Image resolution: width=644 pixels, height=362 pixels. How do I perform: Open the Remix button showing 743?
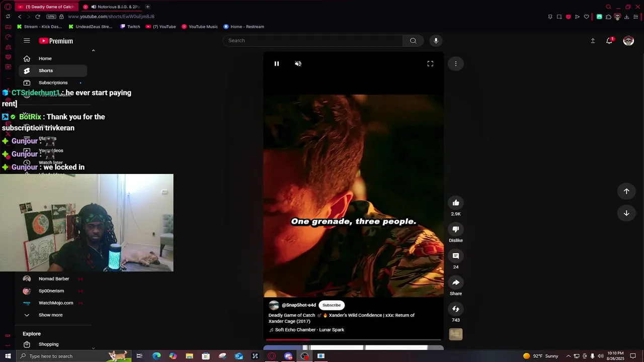(456, 309)
